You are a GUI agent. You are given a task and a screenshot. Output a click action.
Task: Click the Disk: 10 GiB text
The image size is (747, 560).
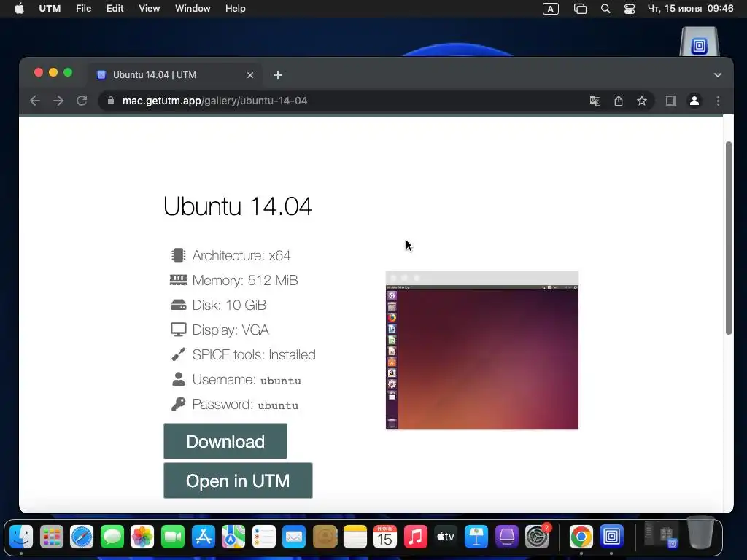click(x=229, y=306)
